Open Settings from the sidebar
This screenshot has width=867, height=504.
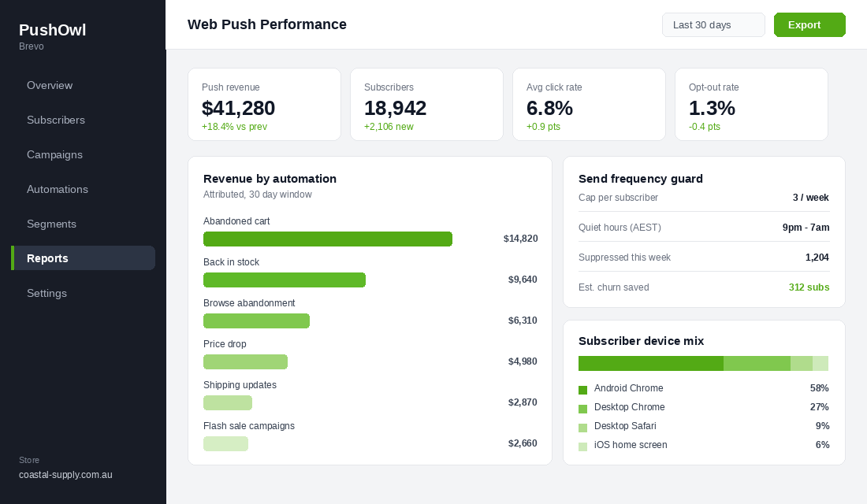coord(83,293)
